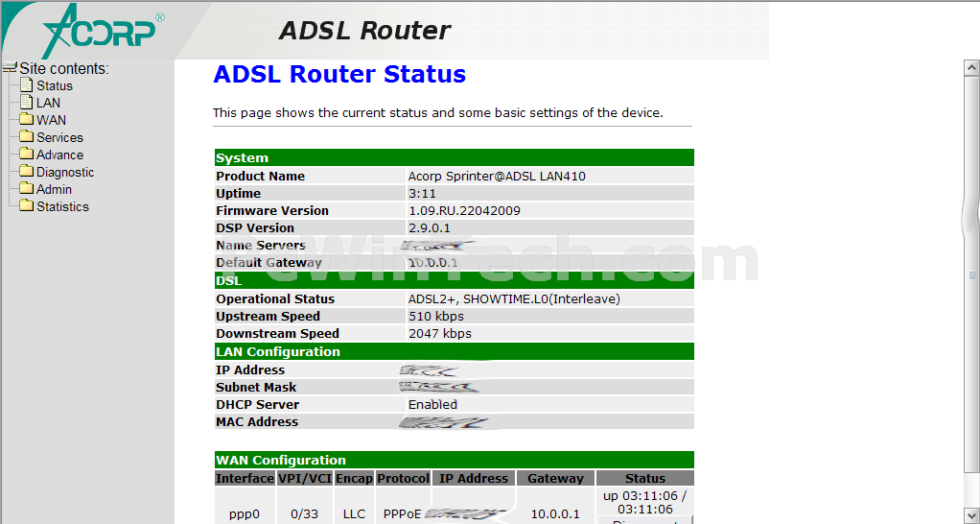The image size is (980, 524).
Task: Click downstream speed value 2047 kbps
Action: click(439, 334)
